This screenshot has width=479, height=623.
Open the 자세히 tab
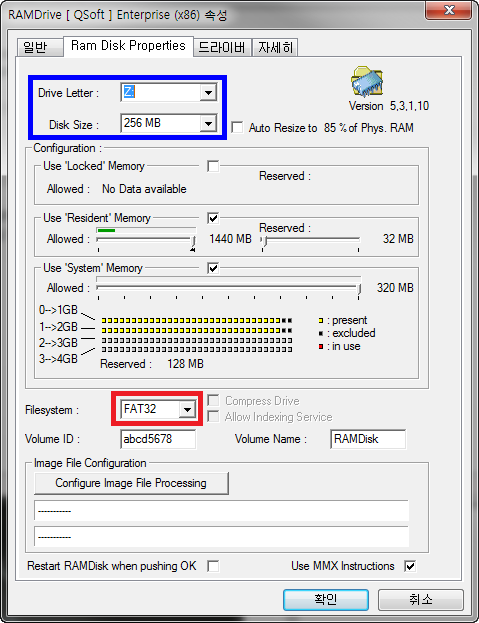(275, 47)
